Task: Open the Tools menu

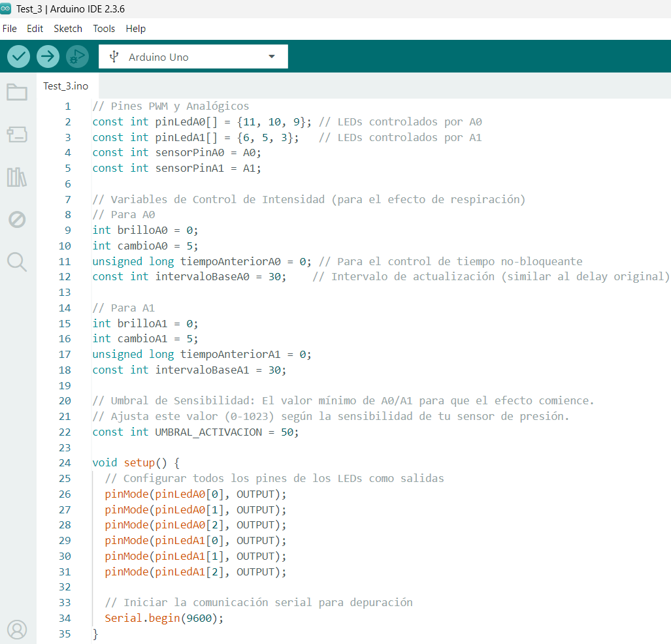Action: (104, 29)
